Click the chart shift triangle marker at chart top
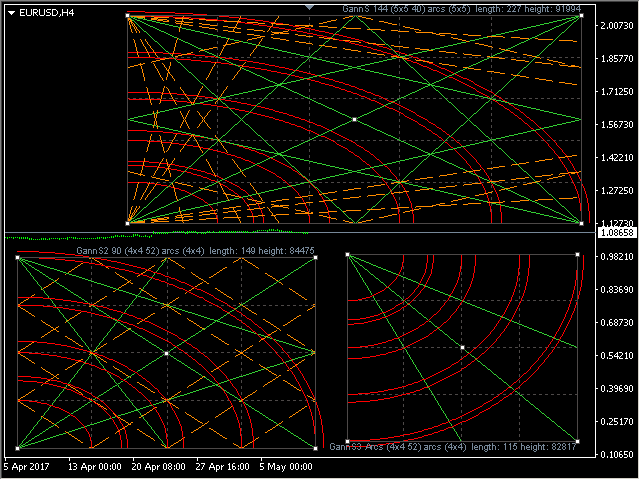 pyautogui.click(x=309, y=7)
